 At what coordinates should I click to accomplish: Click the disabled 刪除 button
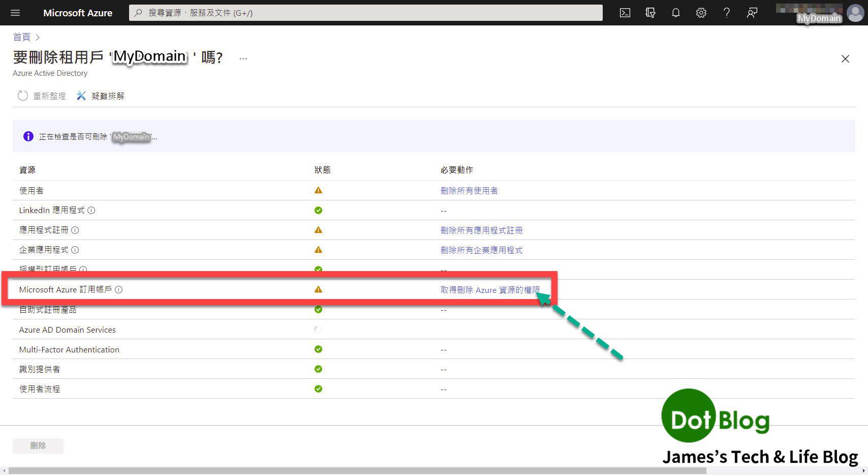point(38,446)
